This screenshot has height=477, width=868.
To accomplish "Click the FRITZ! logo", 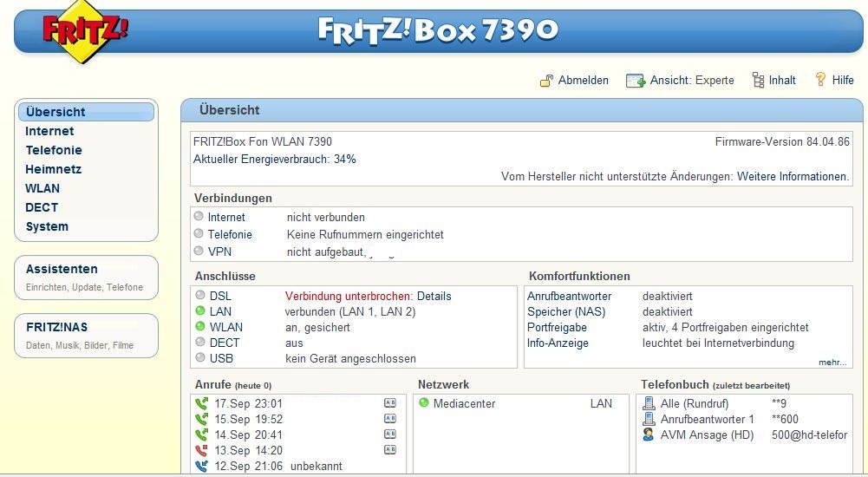I will coord(83,30).
